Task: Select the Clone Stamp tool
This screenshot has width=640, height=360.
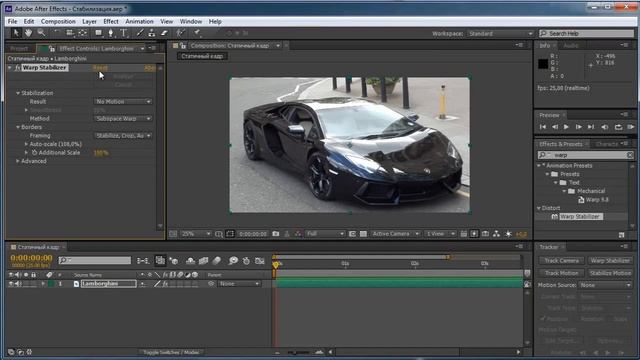Action: point(151,33)
